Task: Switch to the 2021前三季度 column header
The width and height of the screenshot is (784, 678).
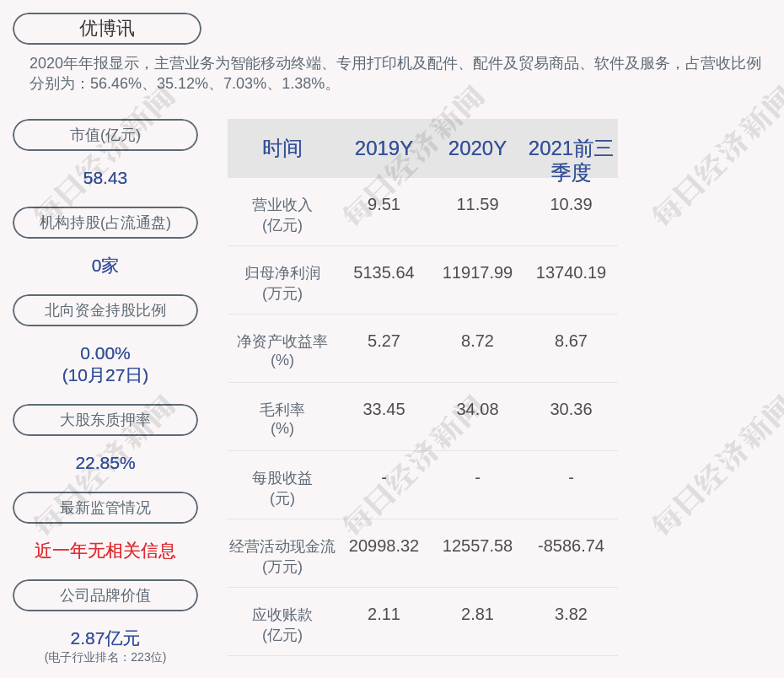Action: [x=571, y=159]
